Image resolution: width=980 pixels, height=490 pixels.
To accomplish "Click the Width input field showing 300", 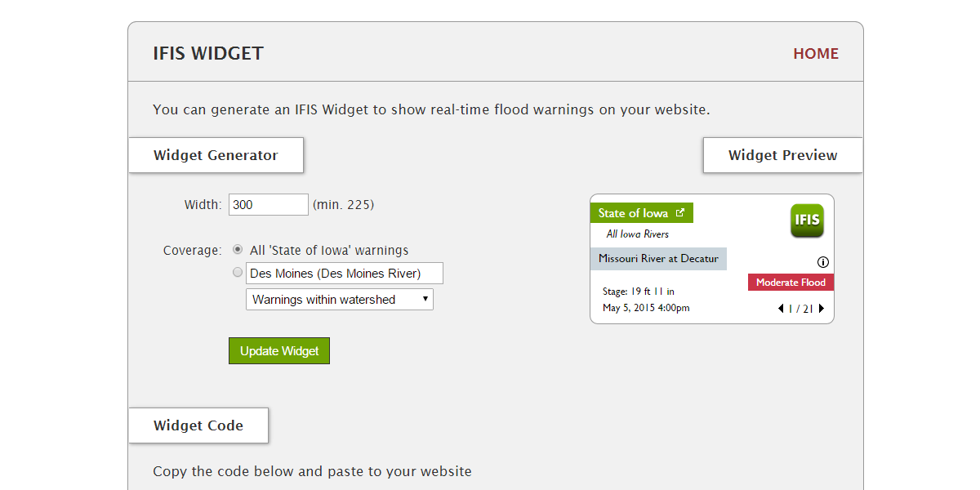I will click(268, 204).
